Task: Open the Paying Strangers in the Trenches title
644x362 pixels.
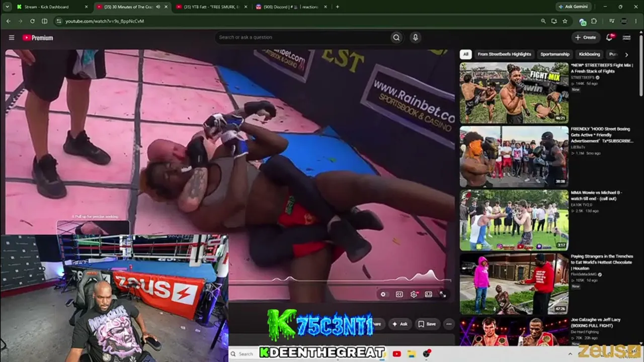Action: (602, 262)
